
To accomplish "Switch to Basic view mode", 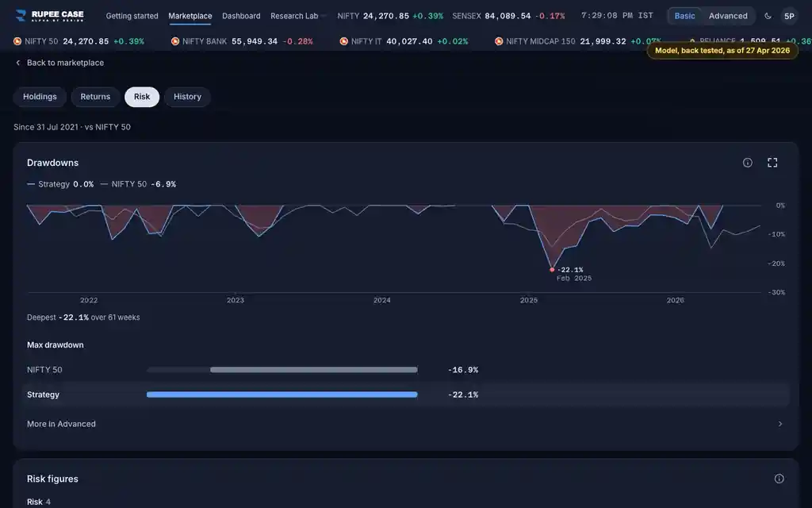I will tap(684, 16).
